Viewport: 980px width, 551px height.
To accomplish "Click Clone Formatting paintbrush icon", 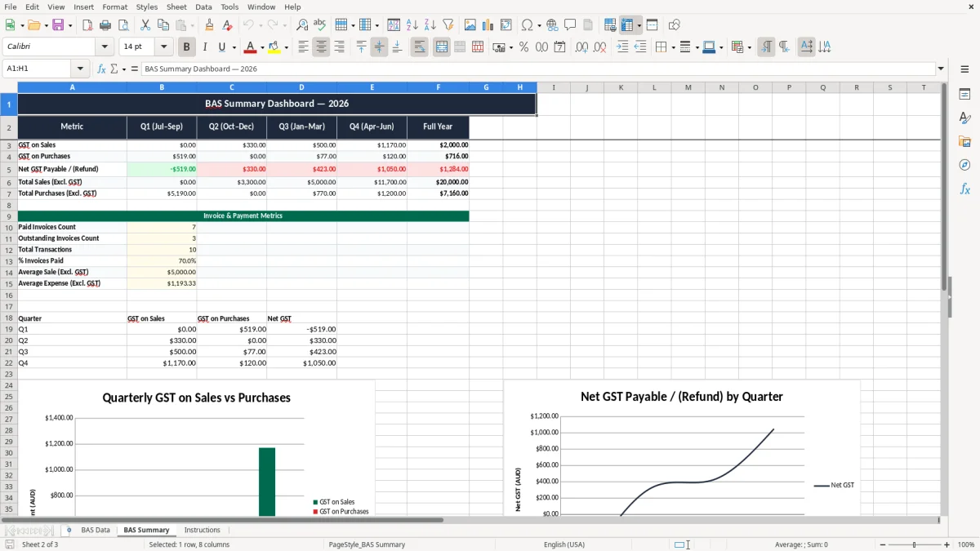I will [x=209, y=25].
